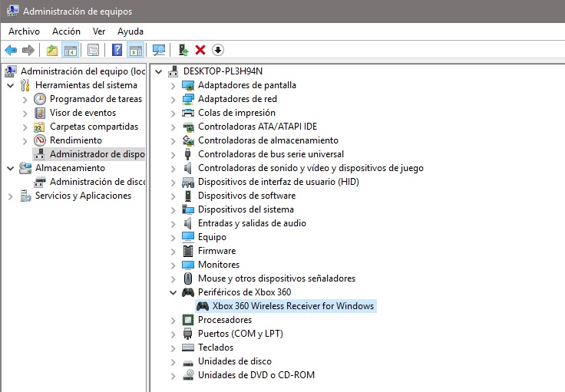Click the Properties toolbar icon
Viewport: 565px width, 392px height.
(93, 50)
